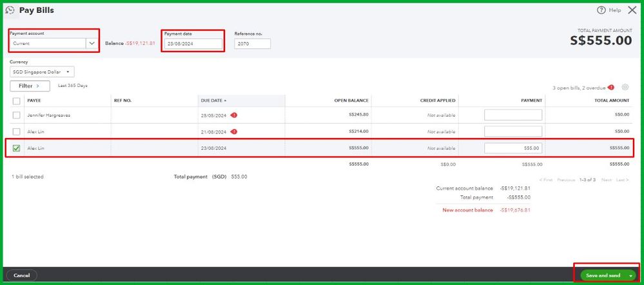Click payment field for Alex Lin S$214.00 bill
The width and height of the screenshot is (644, 285).
(x=513, y=132)
